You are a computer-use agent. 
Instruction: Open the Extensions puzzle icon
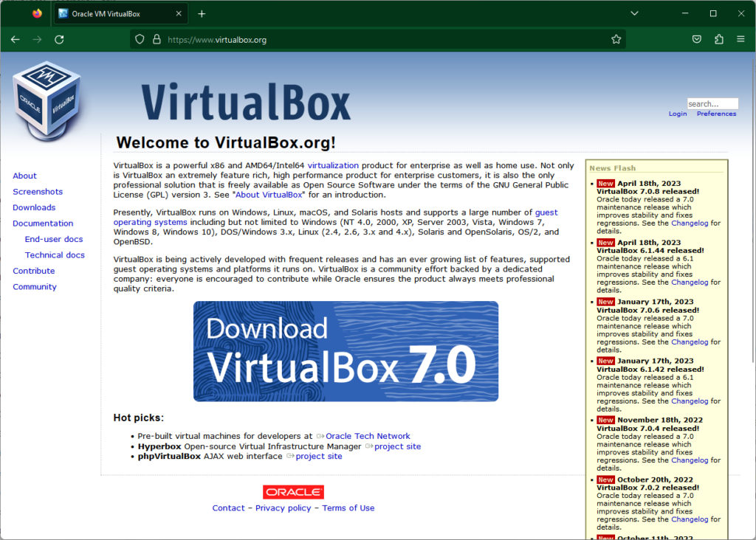coord(719,40)
